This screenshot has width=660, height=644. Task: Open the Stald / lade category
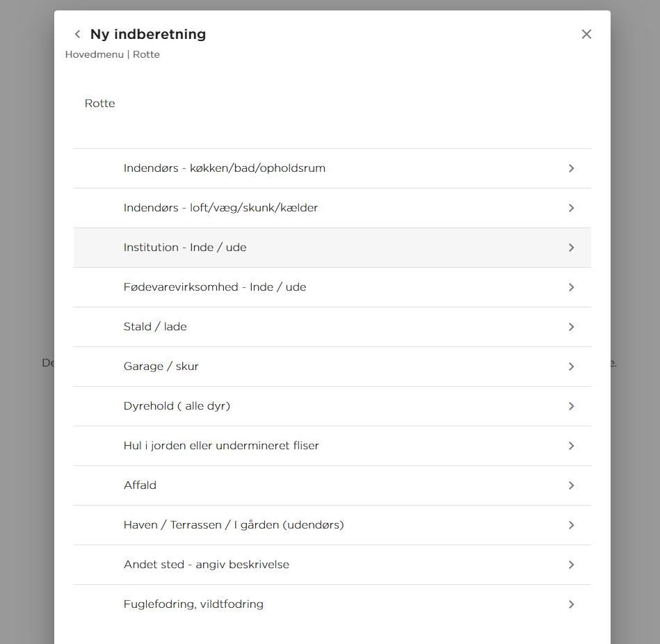click(155, 327)
